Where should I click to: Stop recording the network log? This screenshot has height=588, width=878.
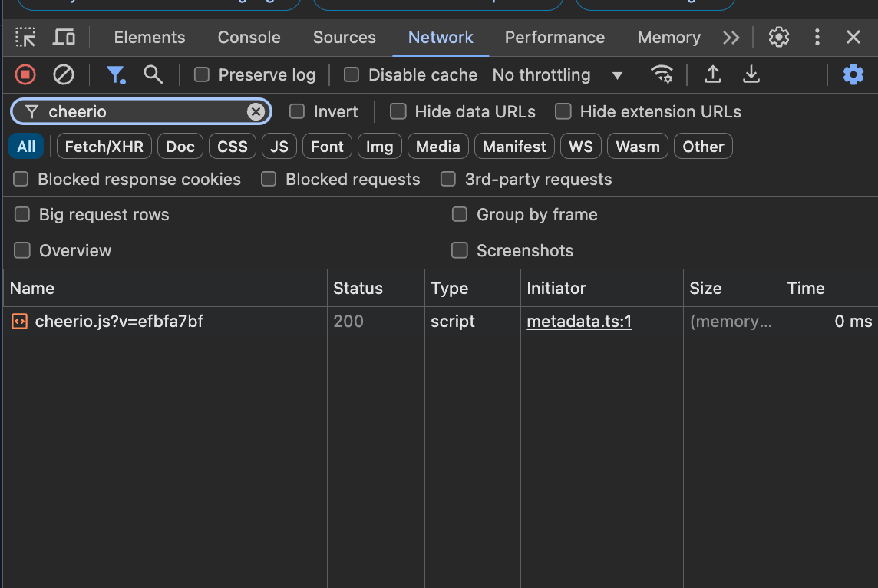[x=23, y=74]
